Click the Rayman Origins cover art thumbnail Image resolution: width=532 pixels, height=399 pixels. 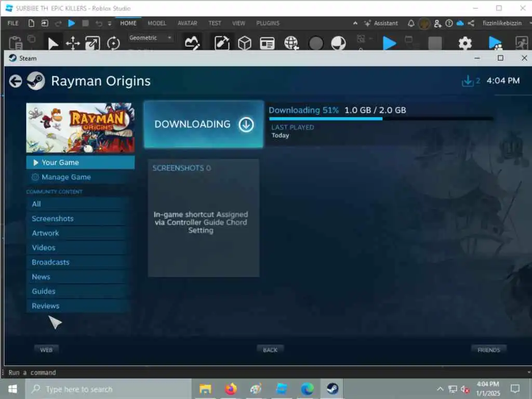81,128
